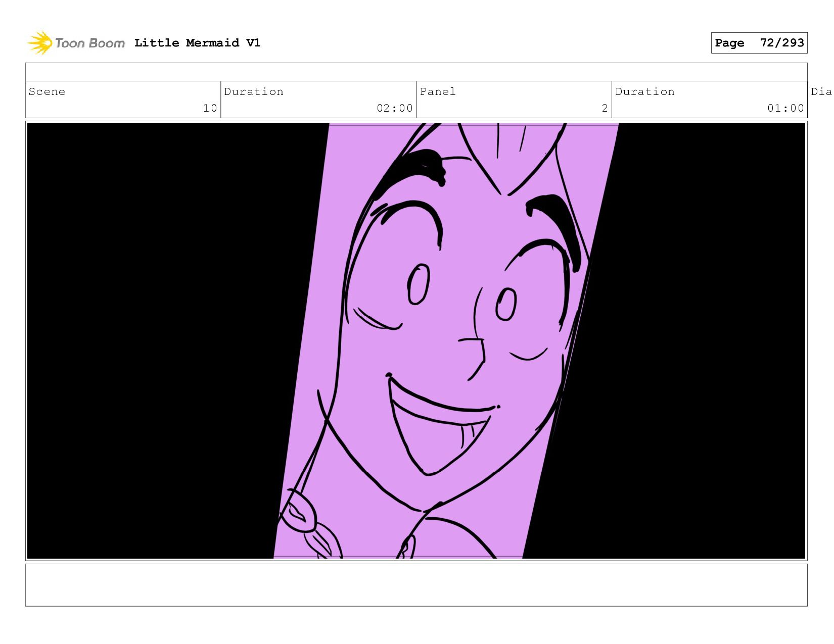Click the storyboard panel drawing thumbnail
Viewport: 834px width, 644px height.
tap(416, 341)
